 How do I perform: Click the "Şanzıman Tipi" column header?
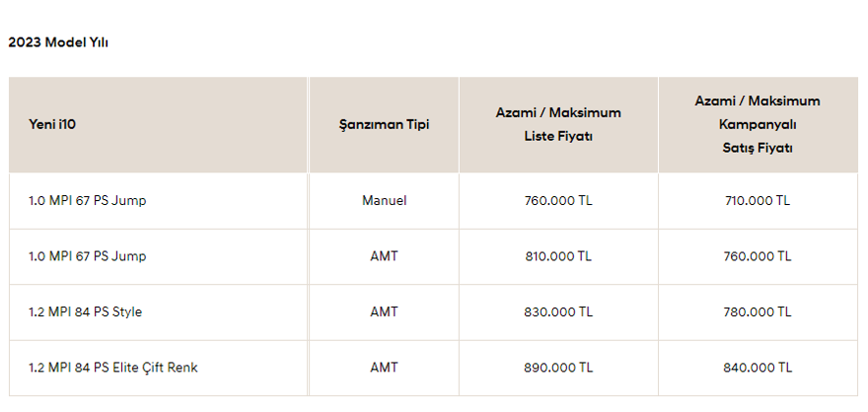tap(384, 124)
